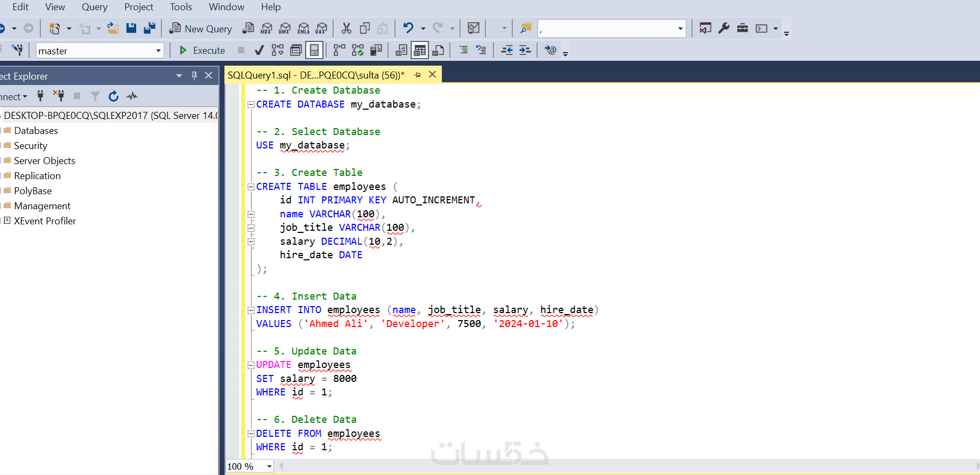Open the Window menu
Screen dimensions: 980x475
coord(226,7)
